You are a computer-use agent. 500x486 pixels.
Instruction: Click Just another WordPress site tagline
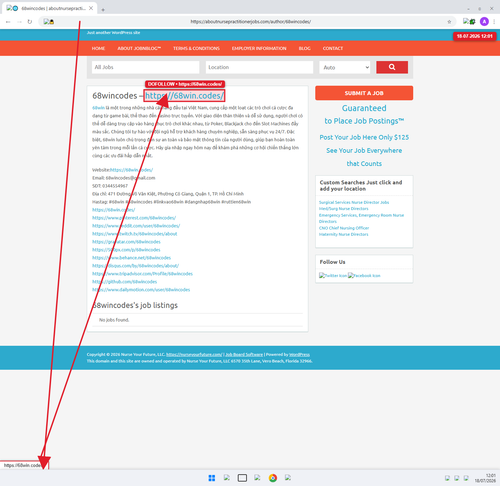click(x=113, y=33)
